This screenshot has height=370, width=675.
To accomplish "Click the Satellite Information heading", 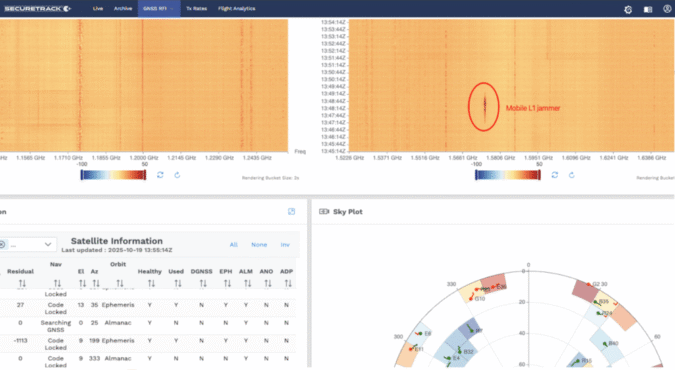I will pos(117,241).
